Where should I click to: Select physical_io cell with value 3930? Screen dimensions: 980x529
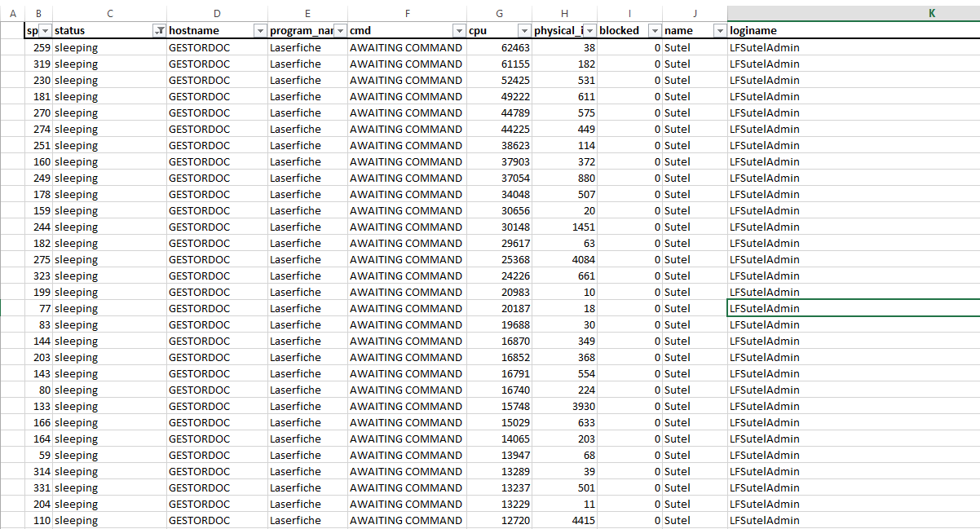point(564,406)
